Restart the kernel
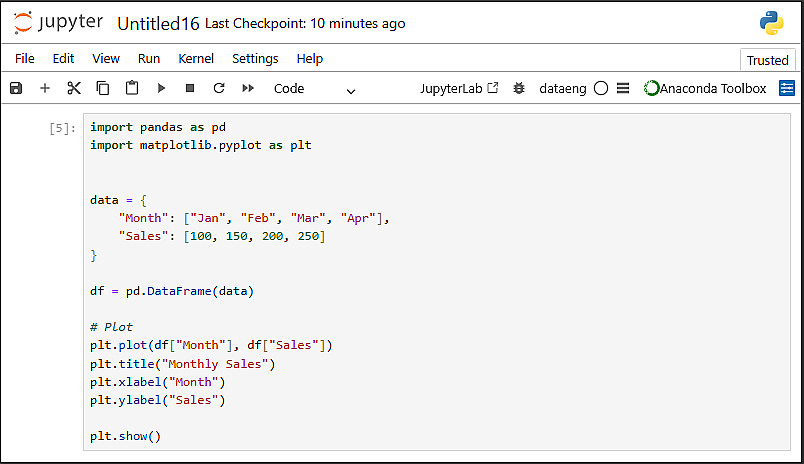Viewport: 804px width, 464px height. coord(219,88)
